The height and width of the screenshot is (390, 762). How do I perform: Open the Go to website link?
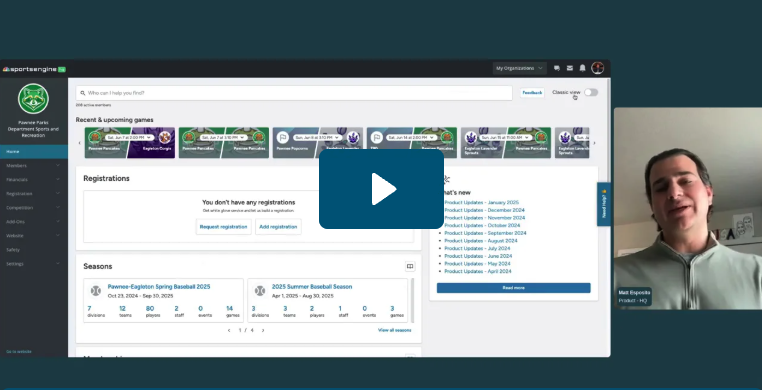[x=19, y=352]
